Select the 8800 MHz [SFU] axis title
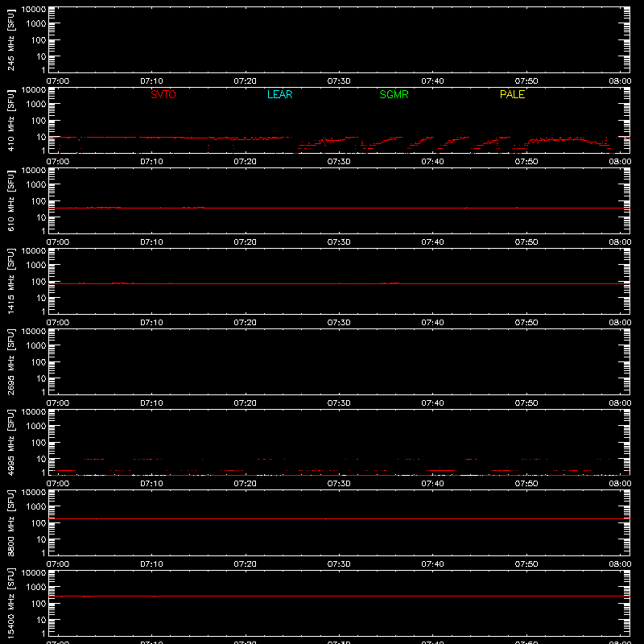Image resolution: width=644 pixels, height=644 pixels. click(10, 522)
